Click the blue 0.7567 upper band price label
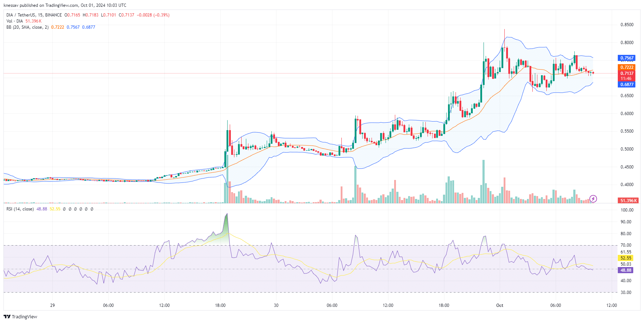The width and height of the screenshot is (644, 323). click(627, 58)
